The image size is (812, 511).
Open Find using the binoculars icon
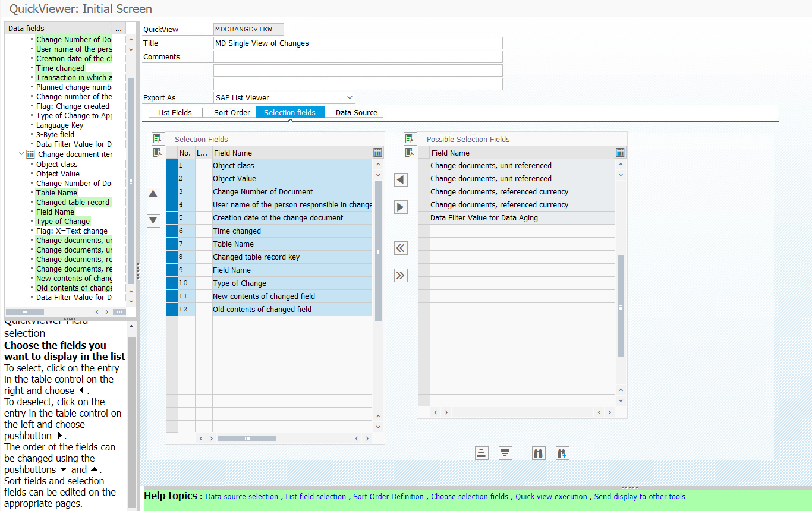point(538,453)
